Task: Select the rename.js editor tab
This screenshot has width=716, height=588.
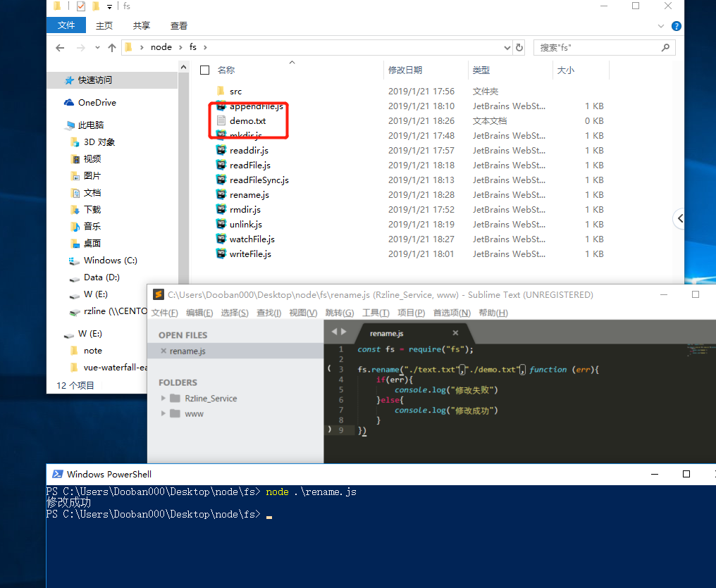Action: coord(386,334)
